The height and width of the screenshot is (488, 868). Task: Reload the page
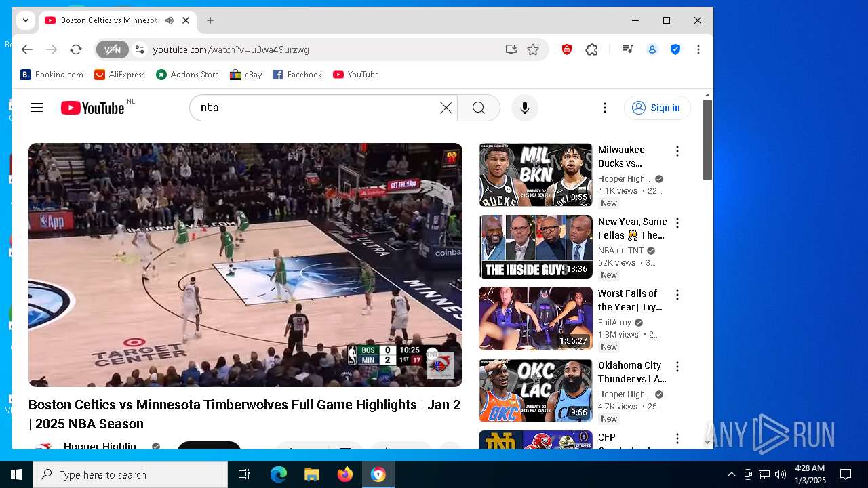76,49
